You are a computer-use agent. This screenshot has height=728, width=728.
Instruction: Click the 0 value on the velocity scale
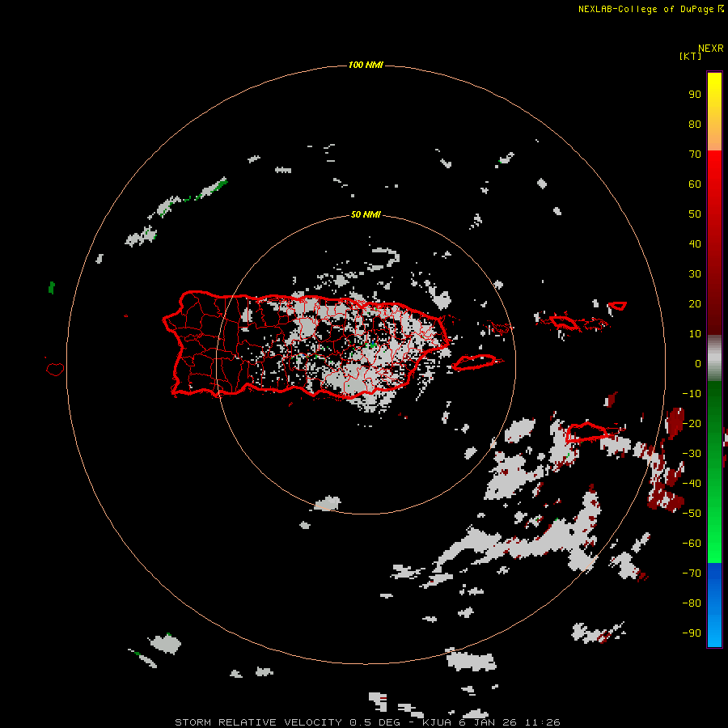click(698, 363)
